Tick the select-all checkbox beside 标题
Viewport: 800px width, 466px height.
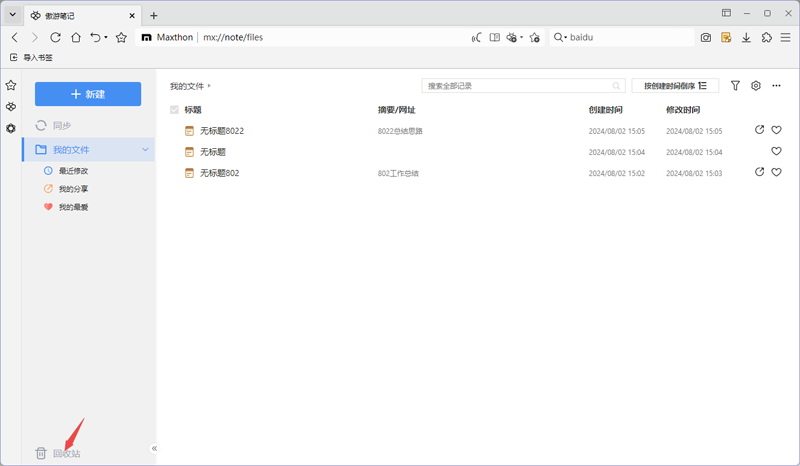pyautogui.click(x=175, y=109)
